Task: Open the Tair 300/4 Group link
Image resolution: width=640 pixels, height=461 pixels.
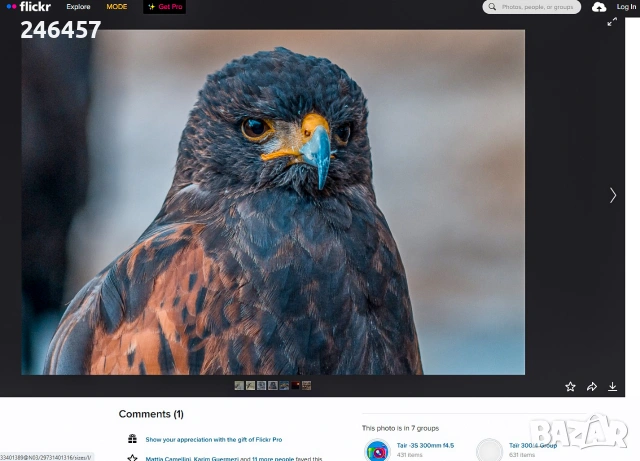Action: [x=533, y=445]
